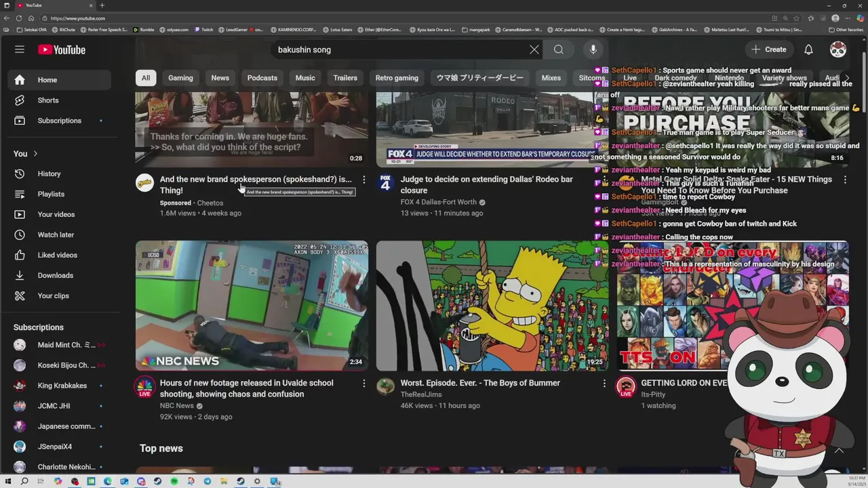The height and width of the screenshot is (488, 868).
Task: Open Subscriptions in the sidebar
Action: point(60,121)
